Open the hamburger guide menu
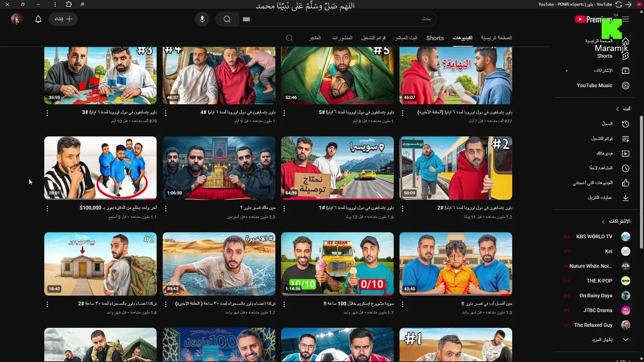644x362 pixels. pos(625,19)
